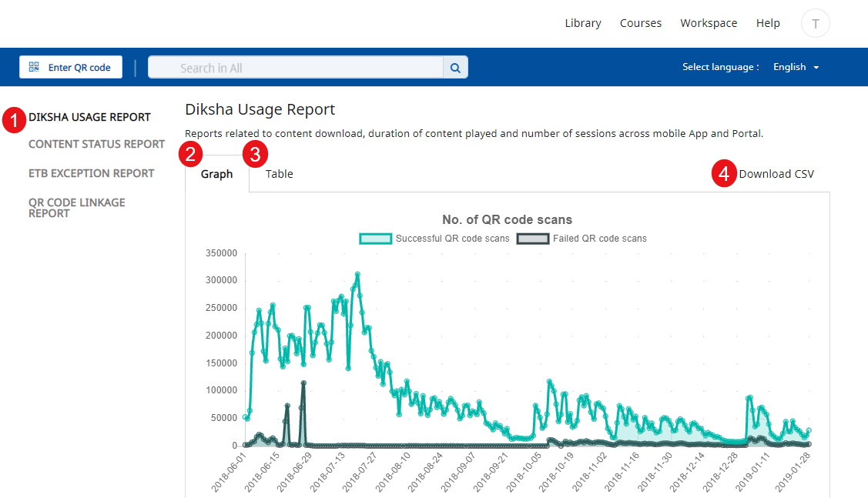
Task: Click the search magnifier icon
Action: pyautogui.click(x=455, y=68)
